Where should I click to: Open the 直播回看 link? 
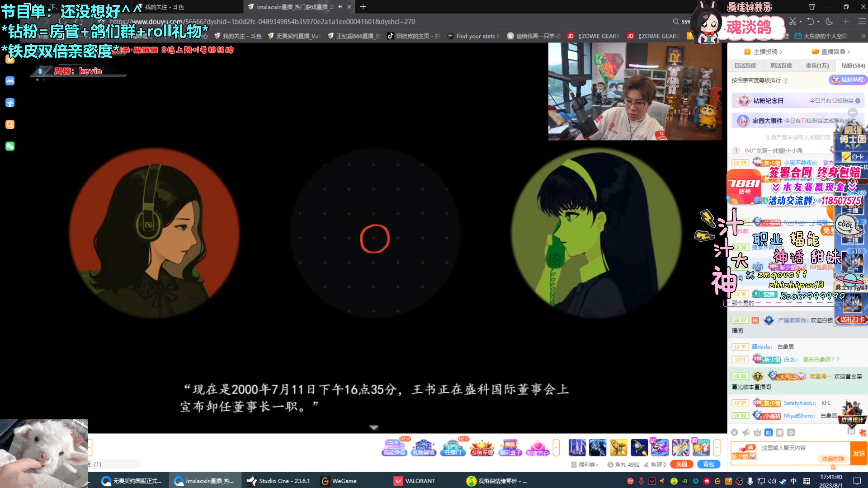click(831, 52)
